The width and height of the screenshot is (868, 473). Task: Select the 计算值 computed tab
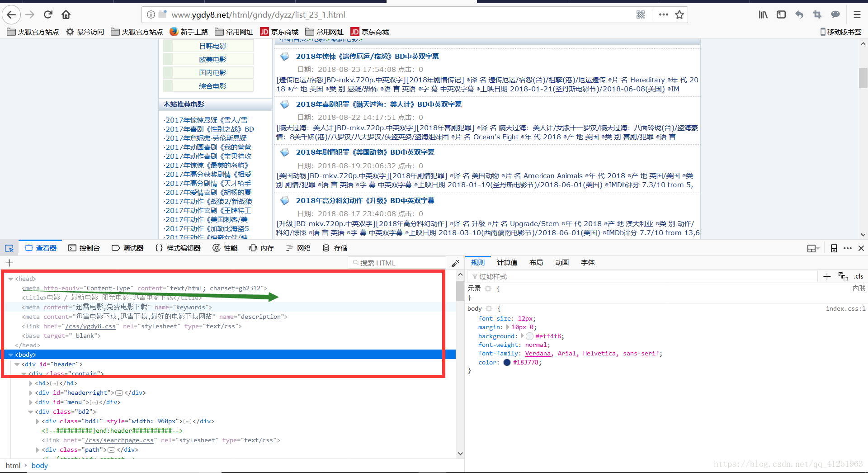(x=507, y=263)
